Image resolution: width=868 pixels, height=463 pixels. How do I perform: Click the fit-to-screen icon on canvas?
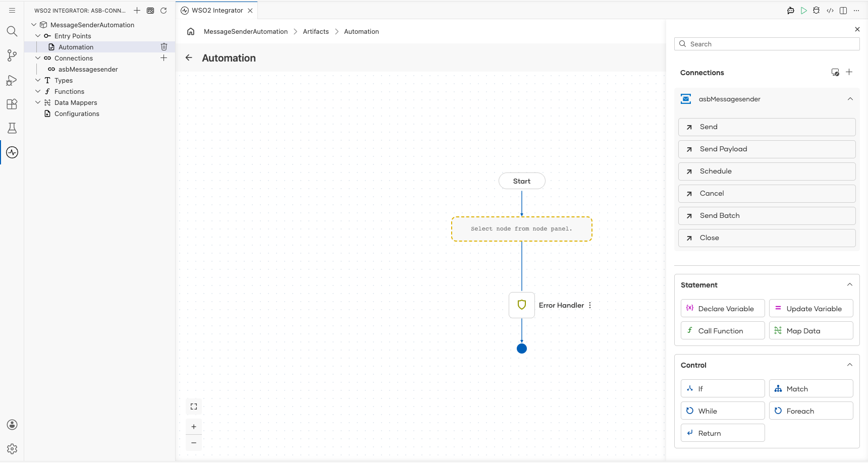point(194,407)
